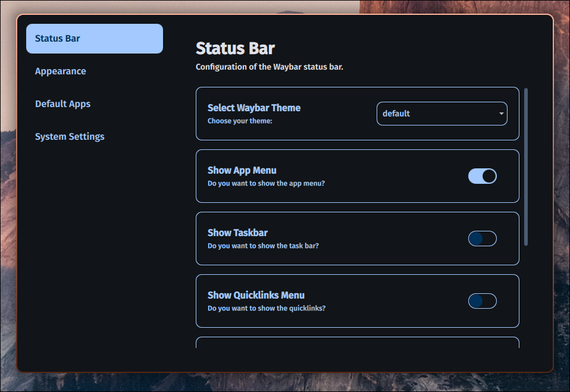
Task: Click the Show App Menu settings card
Action: (357, 176)
